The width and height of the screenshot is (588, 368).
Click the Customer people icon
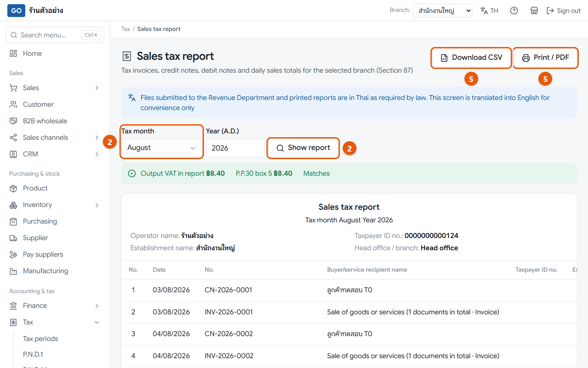pos(13,105)
